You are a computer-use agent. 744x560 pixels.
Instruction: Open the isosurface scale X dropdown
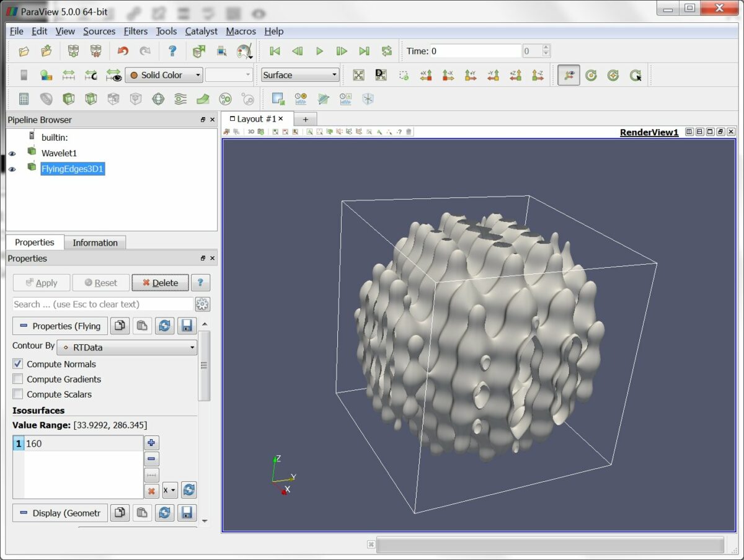coord(170,490)
